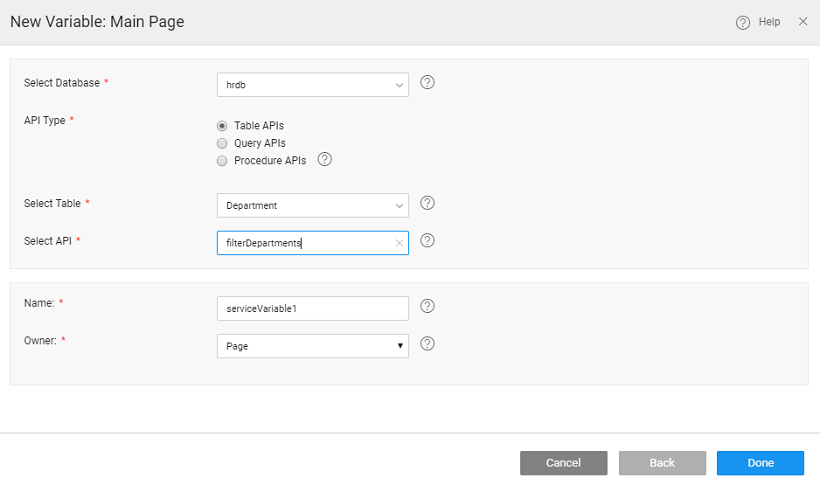The image size is (820, 492).
Task: Open the Select Database dropdown showing hrdb
Action: pyautogui.click(x=312, y=85)
